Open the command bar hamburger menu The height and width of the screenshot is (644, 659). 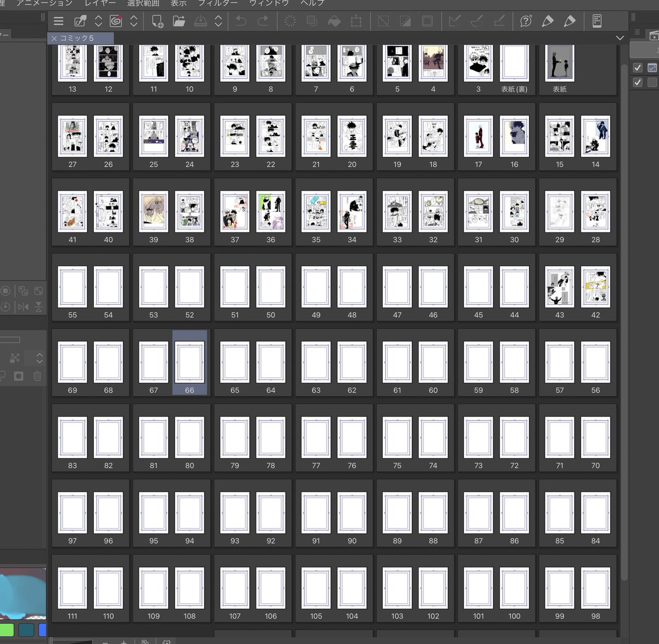[x=59, y=21]
